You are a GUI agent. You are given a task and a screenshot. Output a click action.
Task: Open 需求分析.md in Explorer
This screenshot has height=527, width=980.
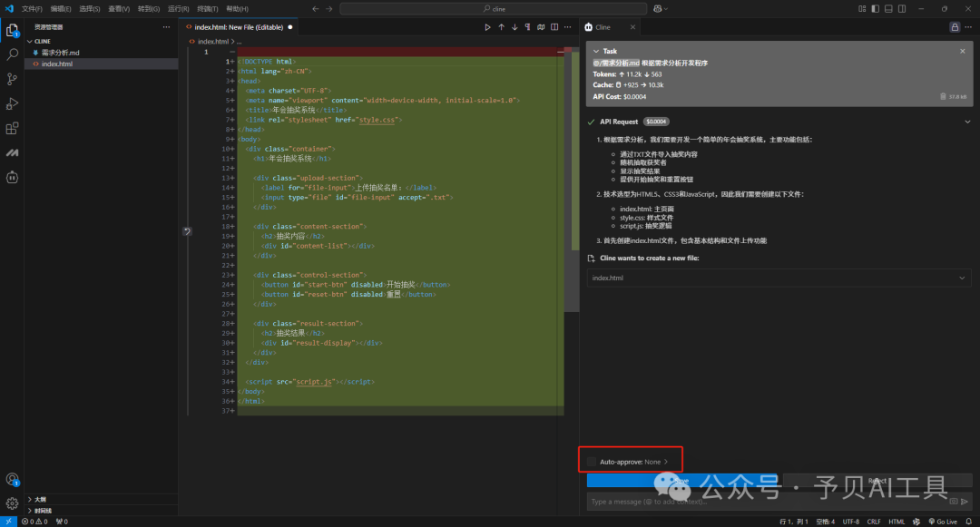tap(60, 53)
